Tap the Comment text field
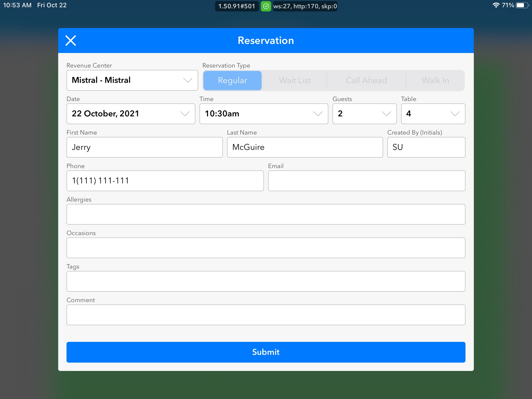 265,315
